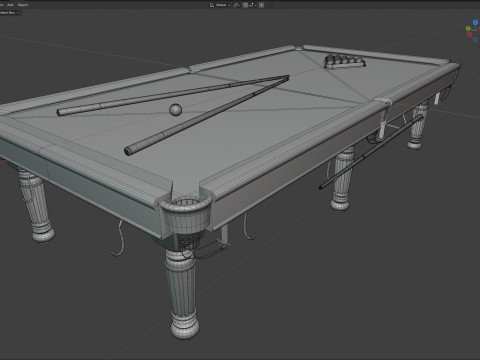Open the pivot point dropdown
The width and height of the screenshot is (480, 360).
(237, 5)
